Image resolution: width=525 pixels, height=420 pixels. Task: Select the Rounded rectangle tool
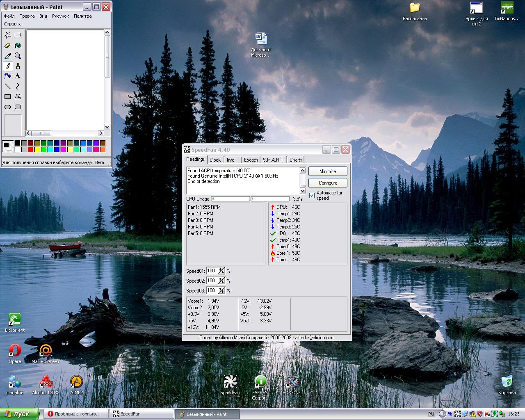[18, 107]
